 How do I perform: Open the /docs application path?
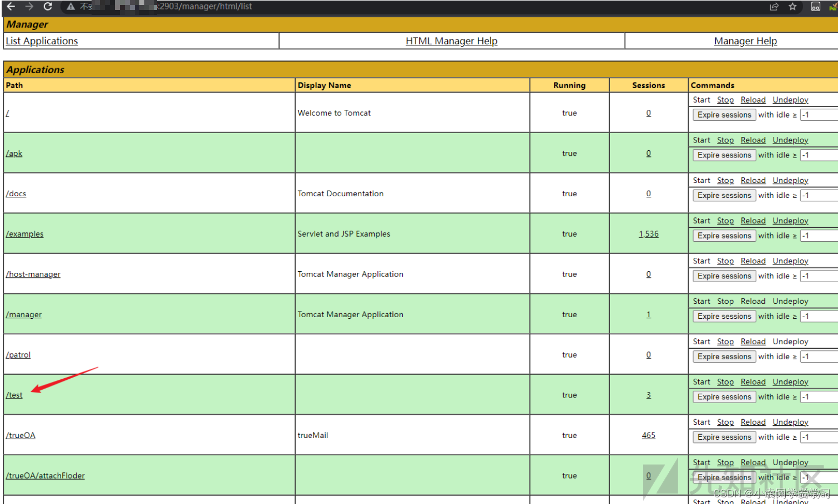[x=16, y=194]
